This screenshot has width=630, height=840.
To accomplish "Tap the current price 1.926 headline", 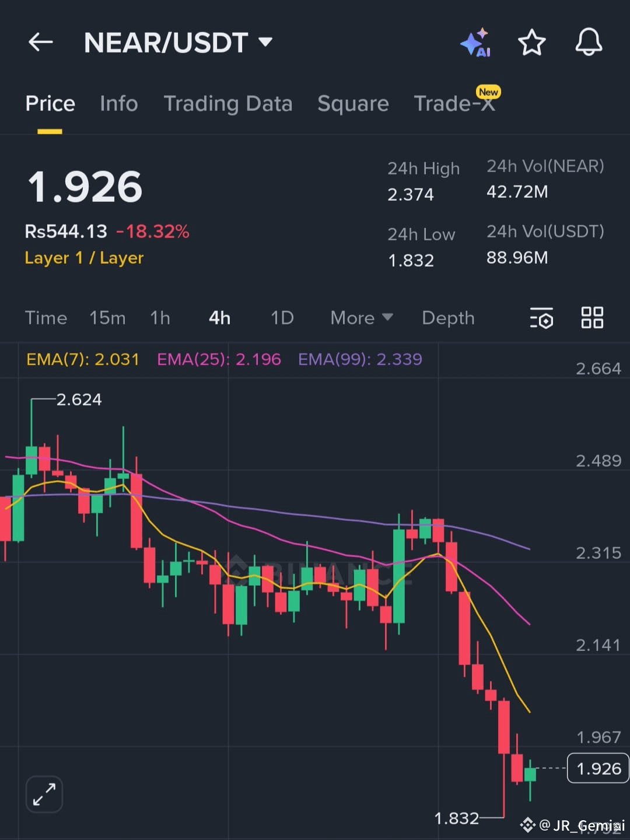I will [85, 187].
